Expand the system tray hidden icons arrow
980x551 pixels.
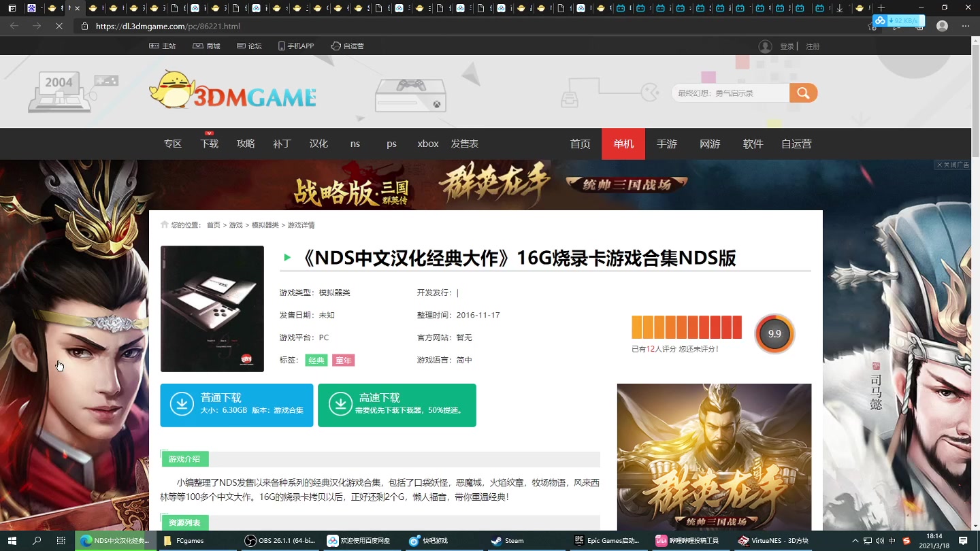pyautogui.click(x=854, y=541)
